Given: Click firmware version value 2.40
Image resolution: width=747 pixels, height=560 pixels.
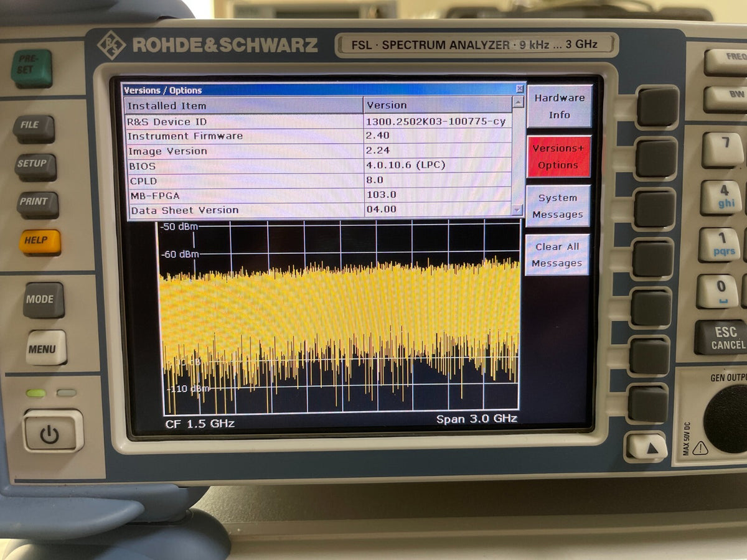Looking at the screenshot, I should [x=377, y=136].
